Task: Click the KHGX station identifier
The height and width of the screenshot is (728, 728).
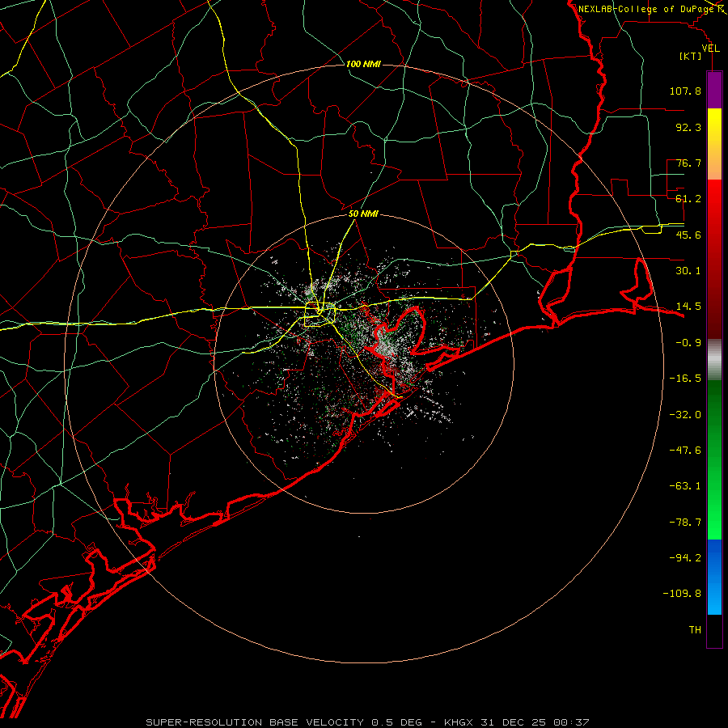Action: [459, 722]
